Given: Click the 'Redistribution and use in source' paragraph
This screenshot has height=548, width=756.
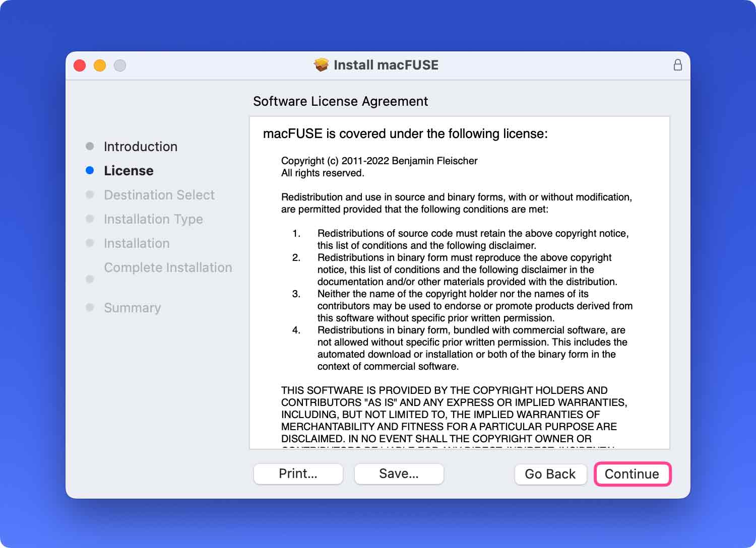Looking at the screenshot, I should pos(457,203).
